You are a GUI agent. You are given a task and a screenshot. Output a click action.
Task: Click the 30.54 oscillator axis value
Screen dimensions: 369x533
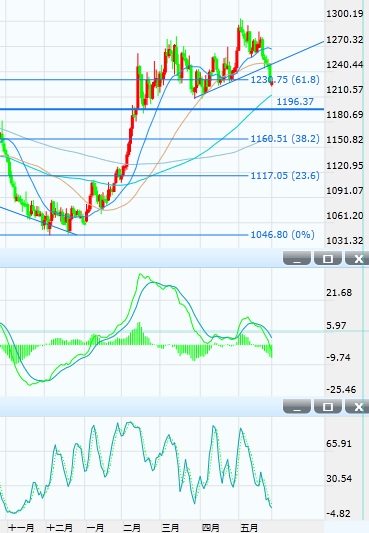[339, 479]
